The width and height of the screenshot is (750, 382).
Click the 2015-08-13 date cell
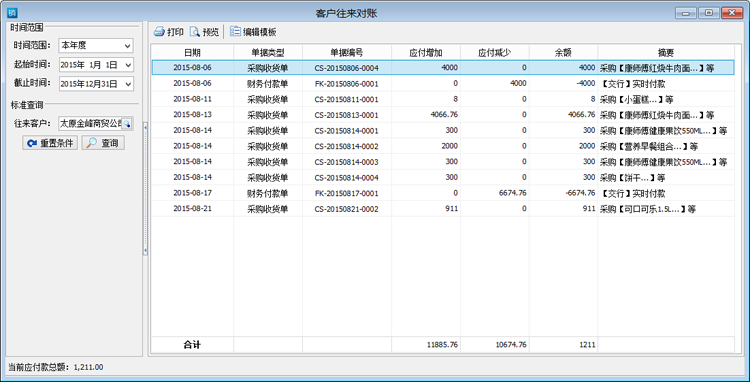pos(192,115)
